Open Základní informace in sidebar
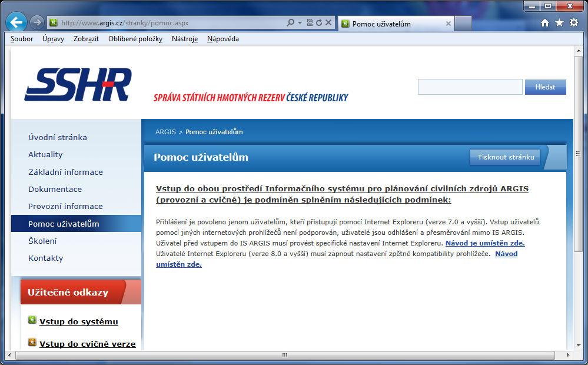 (65, 172)
